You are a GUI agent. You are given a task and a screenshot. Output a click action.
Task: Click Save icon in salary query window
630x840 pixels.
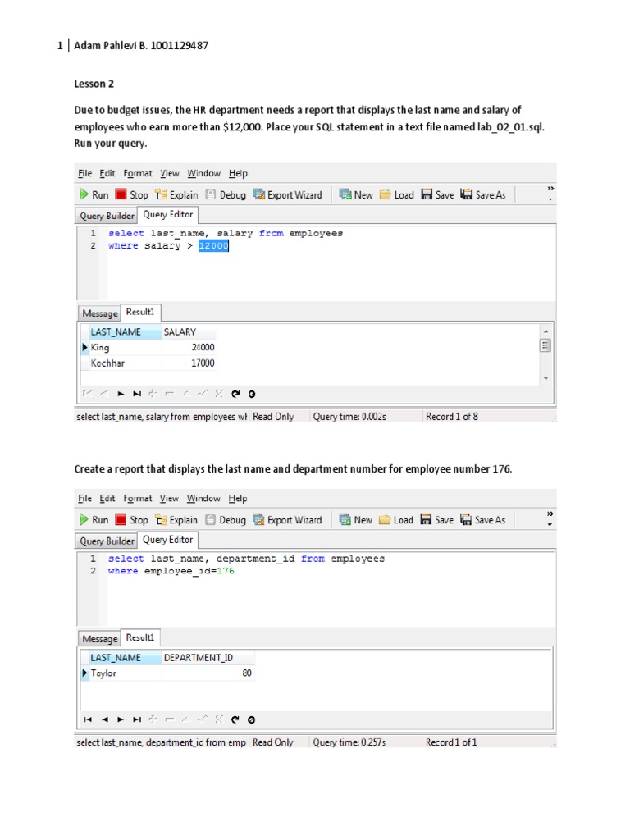click(427, 194)
